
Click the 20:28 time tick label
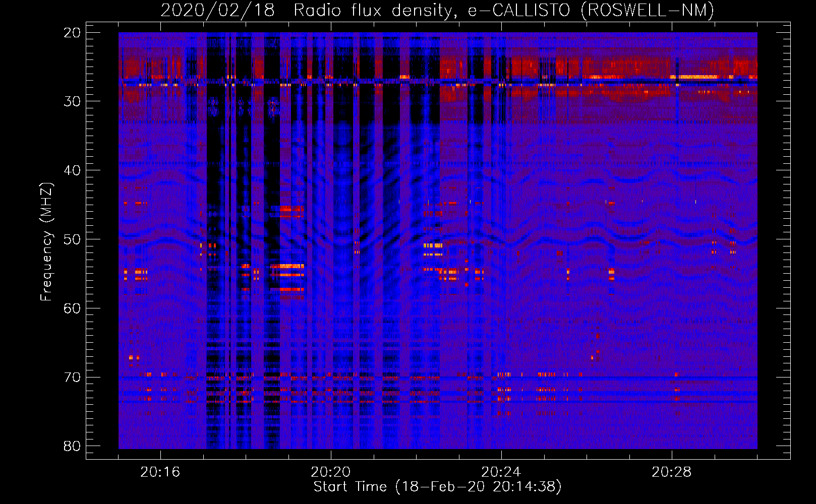click(x=672, y=472)
